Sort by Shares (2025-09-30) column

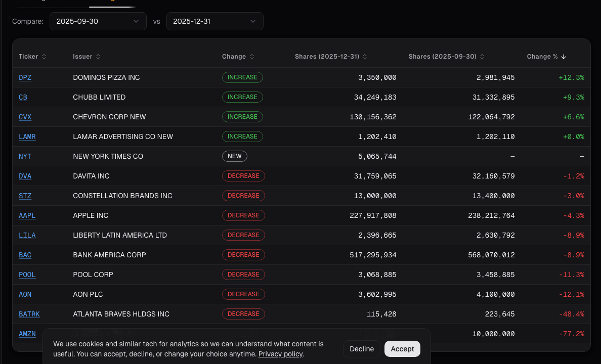pos(446,57)
